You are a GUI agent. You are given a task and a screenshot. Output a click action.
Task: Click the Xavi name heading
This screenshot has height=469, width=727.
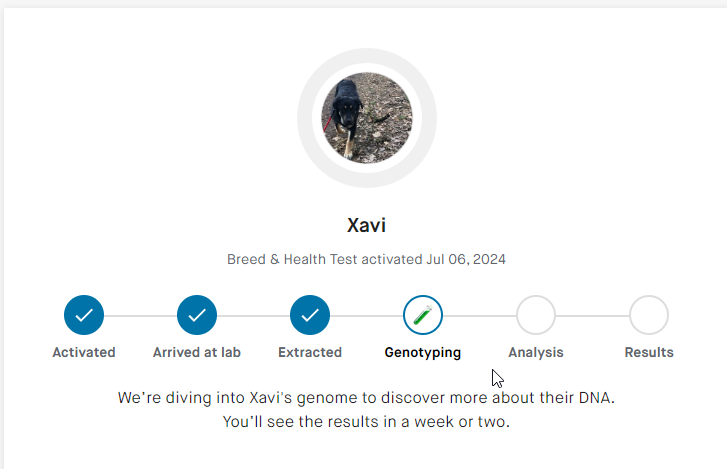367,226
